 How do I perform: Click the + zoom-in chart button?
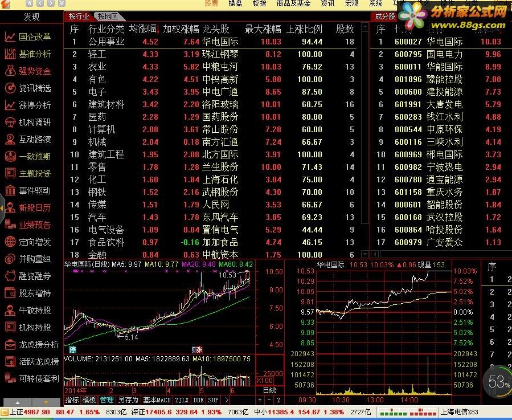260,399
